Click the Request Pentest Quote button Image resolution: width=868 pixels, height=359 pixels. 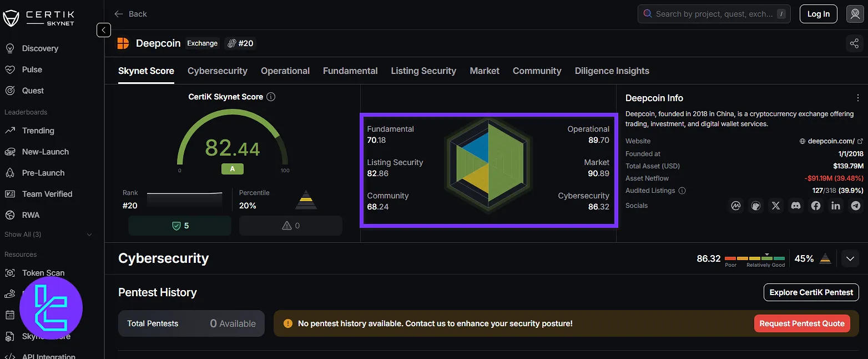802,323
